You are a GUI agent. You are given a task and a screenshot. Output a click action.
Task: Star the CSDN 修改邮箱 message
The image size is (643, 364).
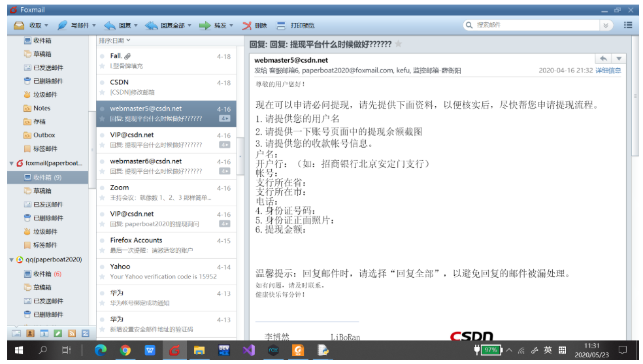[102, 92]
